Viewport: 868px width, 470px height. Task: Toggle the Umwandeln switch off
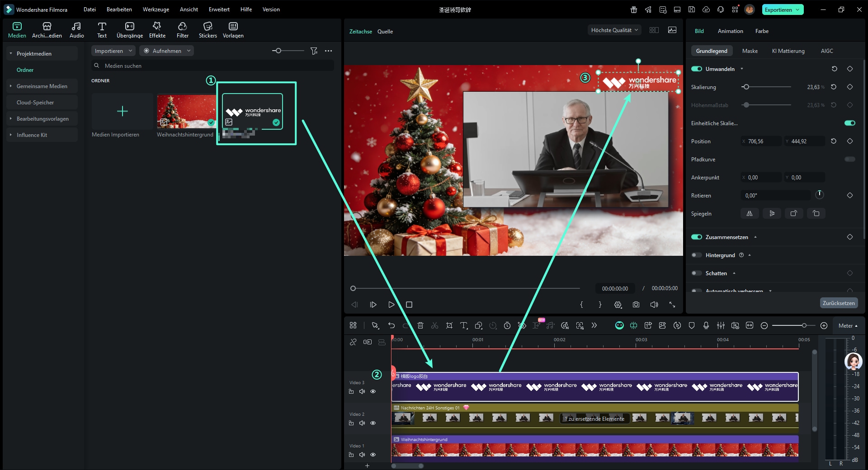[x=697, y=69]
